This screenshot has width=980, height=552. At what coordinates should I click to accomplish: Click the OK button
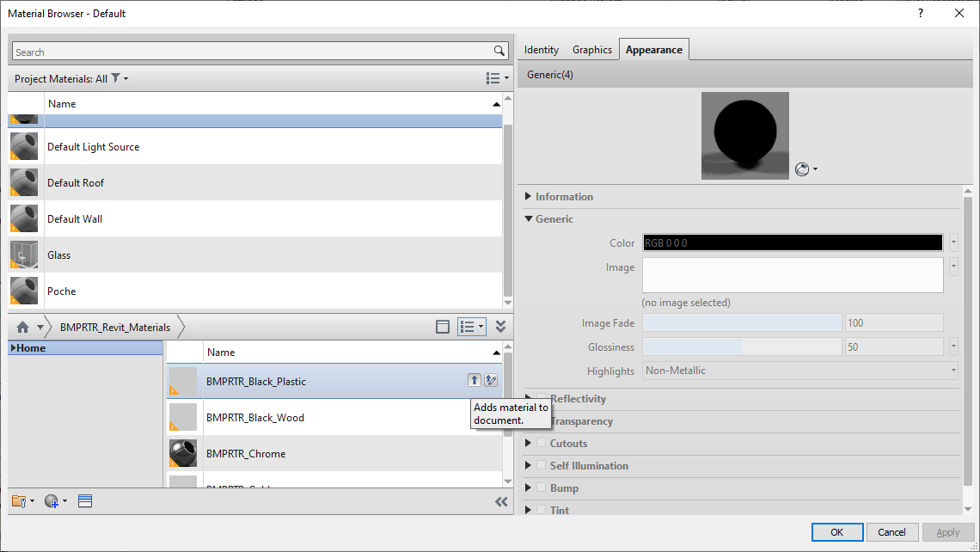(x=837, y=532)
